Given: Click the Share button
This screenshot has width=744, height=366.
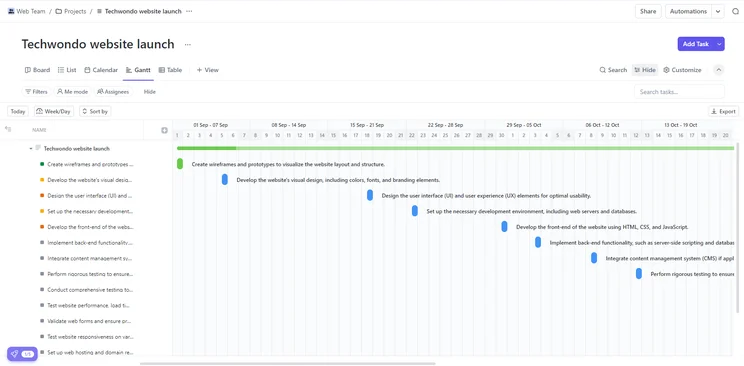Looking at the screenshot, I should point(648,11).
